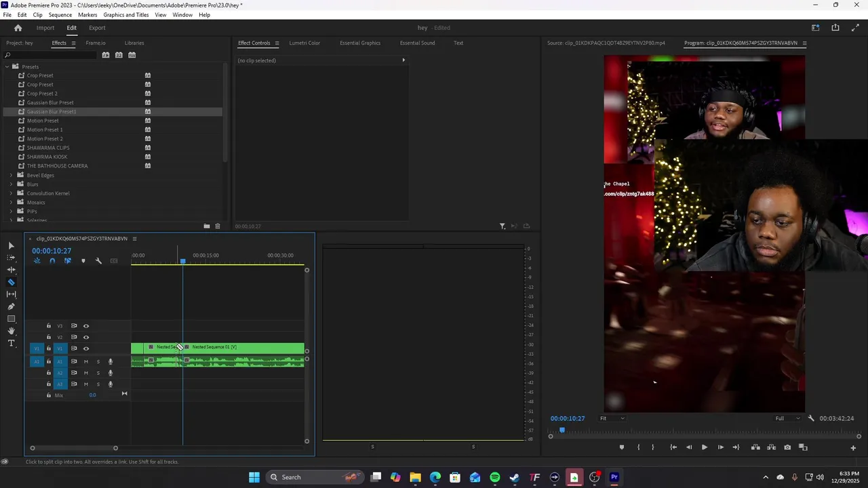868x488 pixels.
Task: Toggle lock on V3 track
Action: [x=48, y=326]
